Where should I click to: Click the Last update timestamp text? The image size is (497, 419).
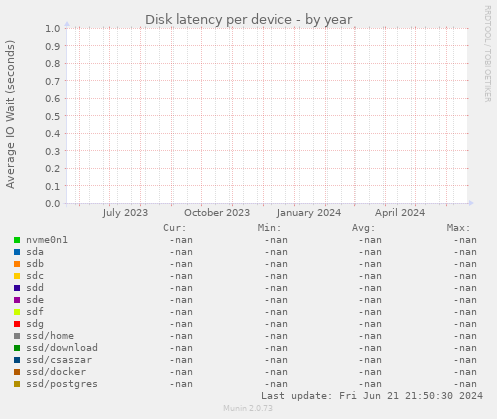(x=372, y=396)
